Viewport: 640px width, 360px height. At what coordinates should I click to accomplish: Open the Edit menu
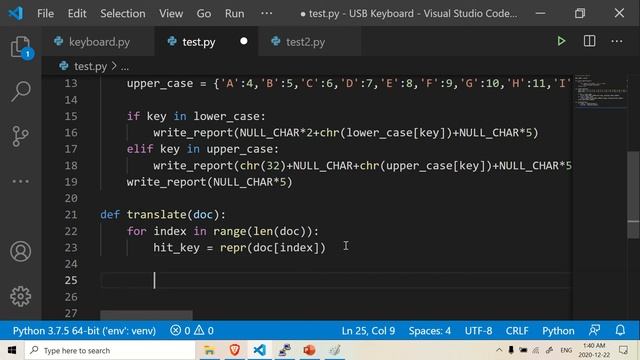pos(77,13)
